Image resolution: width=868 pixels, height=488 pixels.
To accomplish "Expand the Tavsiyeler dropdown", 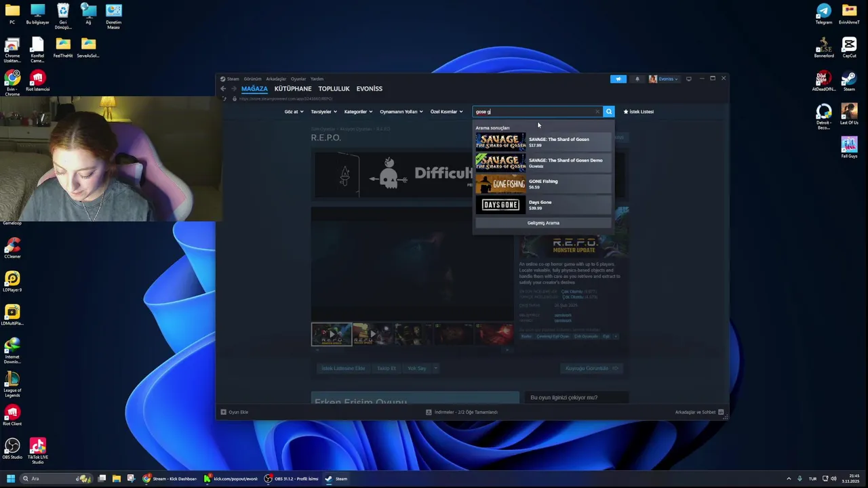I will pos(323,112).
